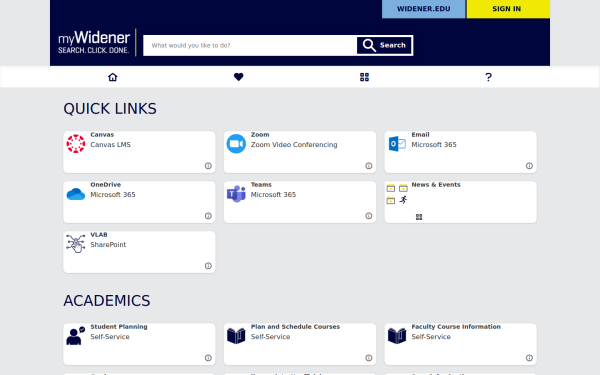Click the OneDrive cloud icon

[x=76, y=194]
